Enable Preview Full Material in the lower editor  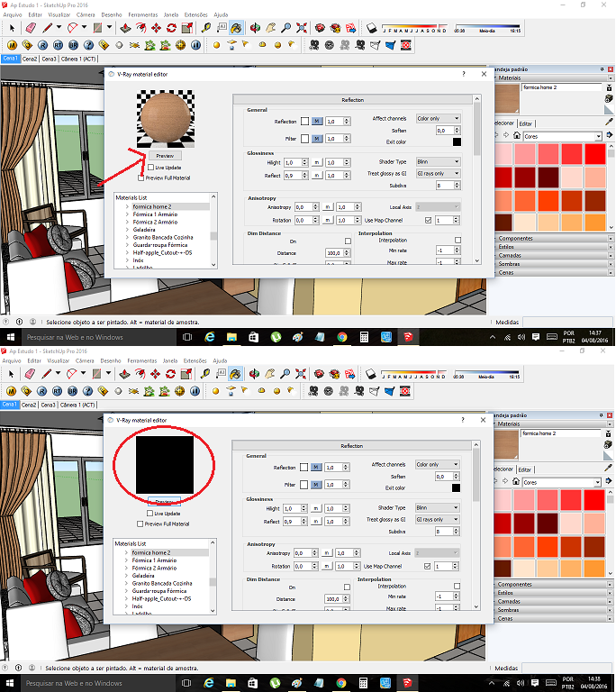point(140,524)
